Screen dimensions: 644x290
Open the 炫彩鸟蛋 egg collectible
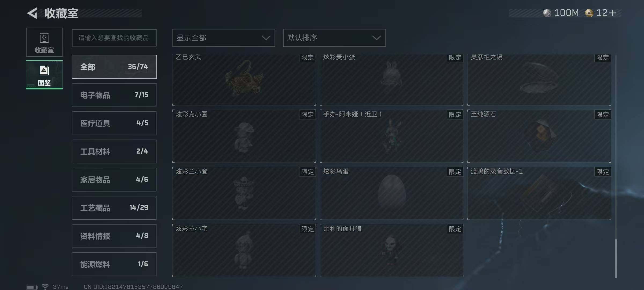pyautogui.click(x=391, y=193)
